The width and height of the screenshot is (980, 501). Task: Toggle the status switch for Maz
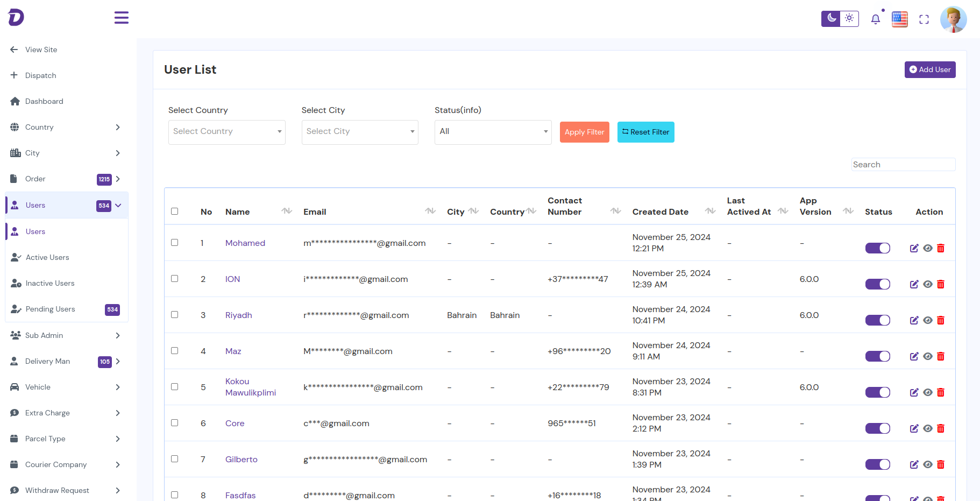tap(877, 356)
